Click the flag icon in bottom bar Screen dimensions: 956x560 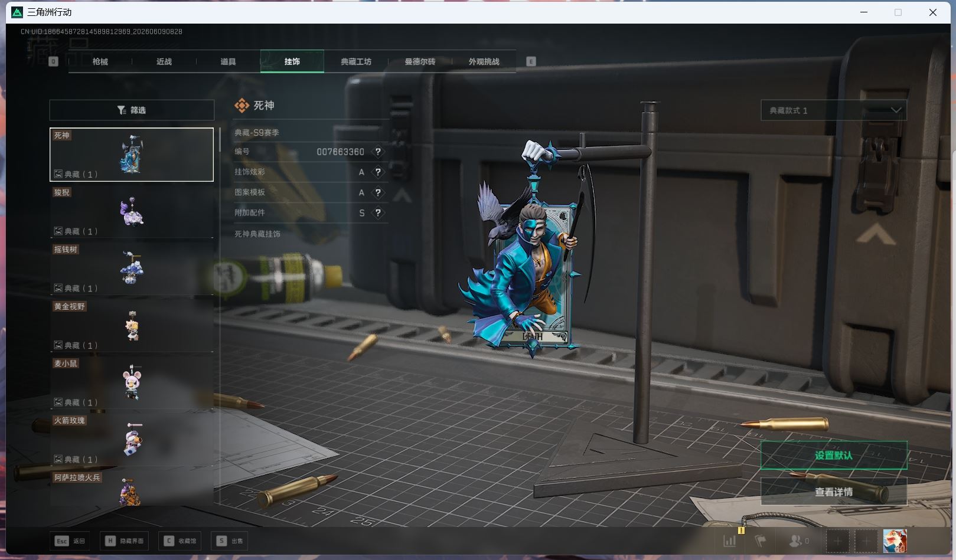pos(761,541)
